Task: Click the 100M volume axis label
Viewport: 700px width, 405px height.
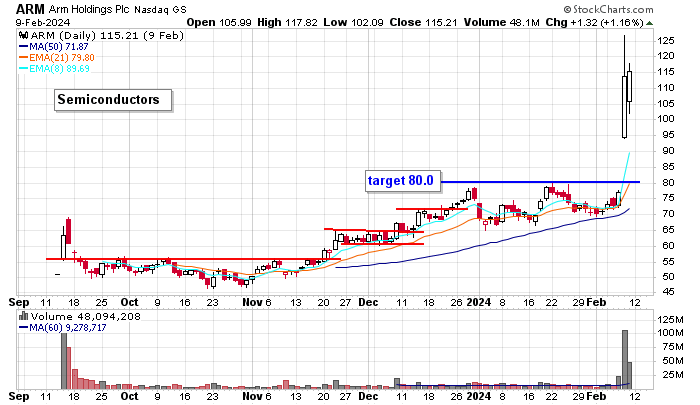Action: click(670, 333)
